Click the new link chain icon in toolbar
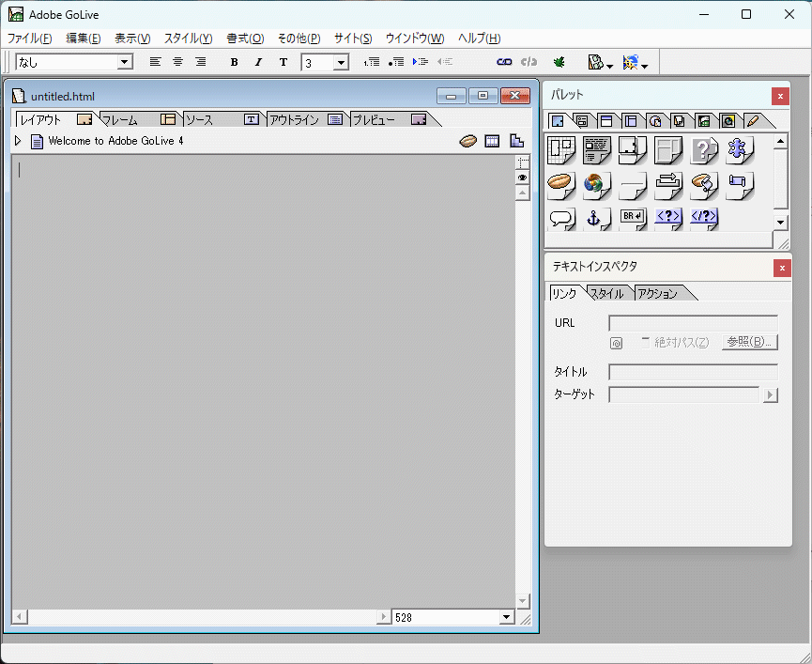 coord(504,62)
